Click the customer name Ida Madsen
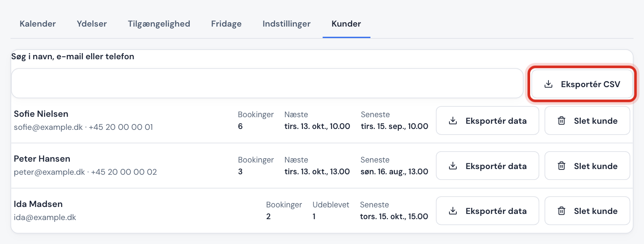This screenshot has height=244, width=644. coord(38,204)
